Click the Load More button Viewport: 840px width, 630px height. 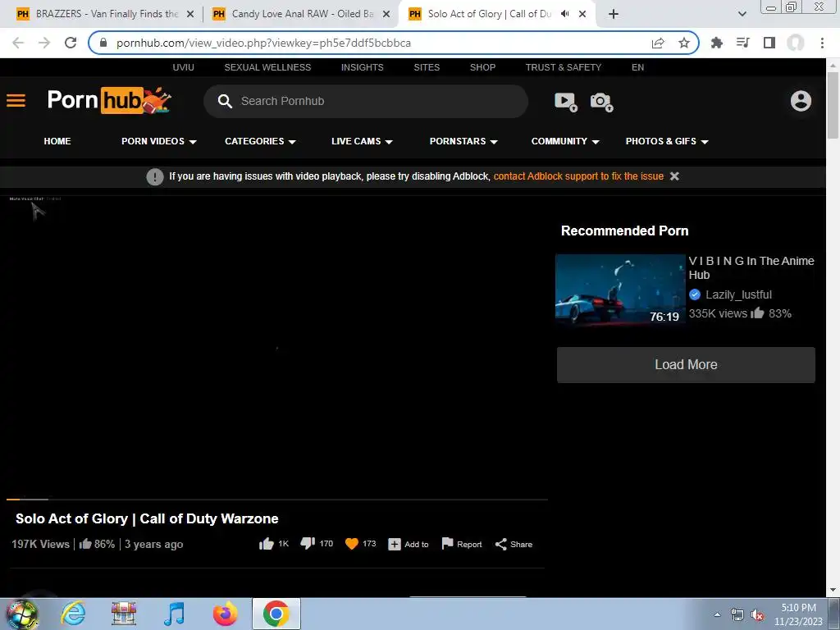click(x=686, y=365)
